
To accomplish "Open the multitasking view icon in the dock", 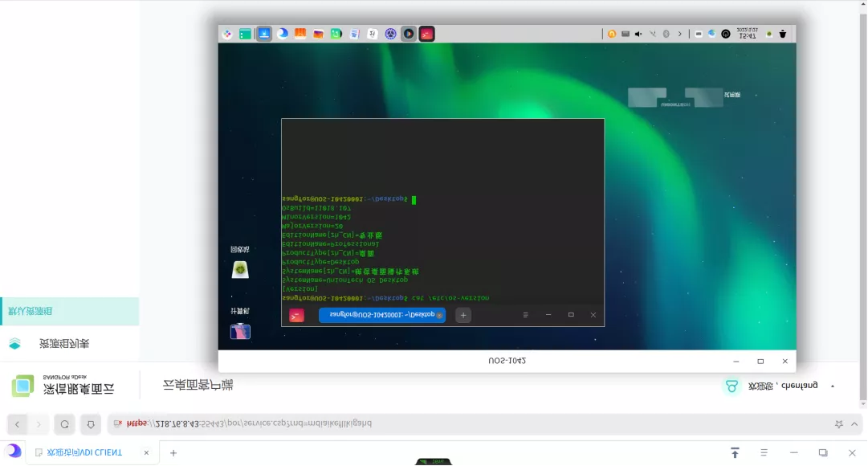I will (x=245, y=34).
